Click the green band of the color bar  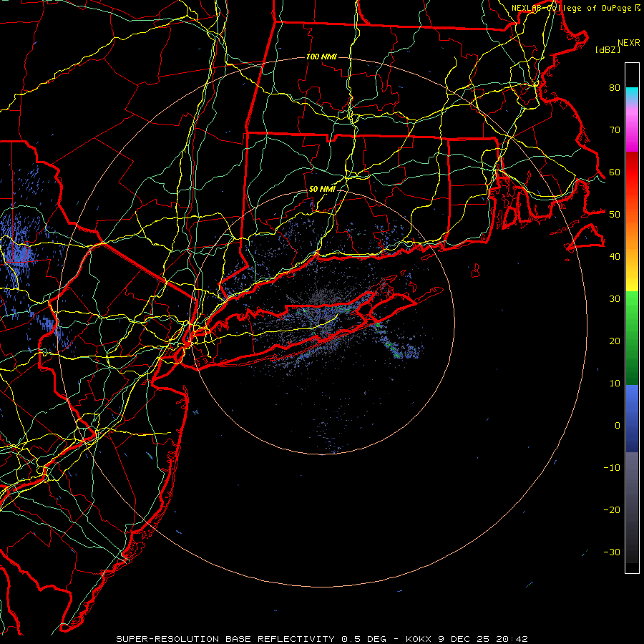tap(632, 338)
